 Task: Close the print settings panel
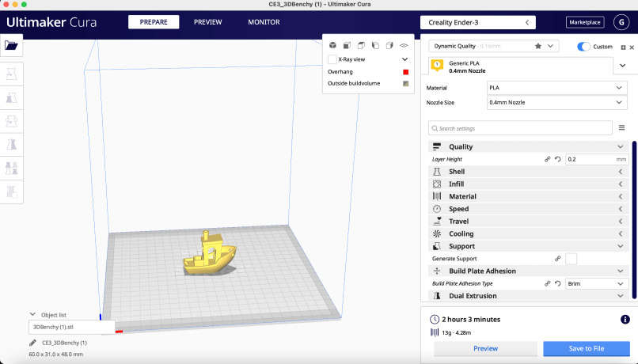[632, 47]
